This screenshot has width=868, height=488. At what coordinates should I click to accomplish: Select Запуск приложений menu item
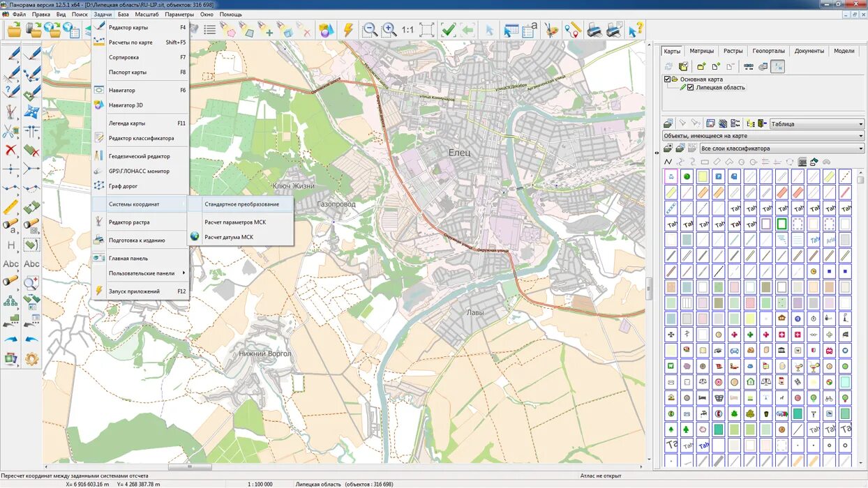click(140, 291)
